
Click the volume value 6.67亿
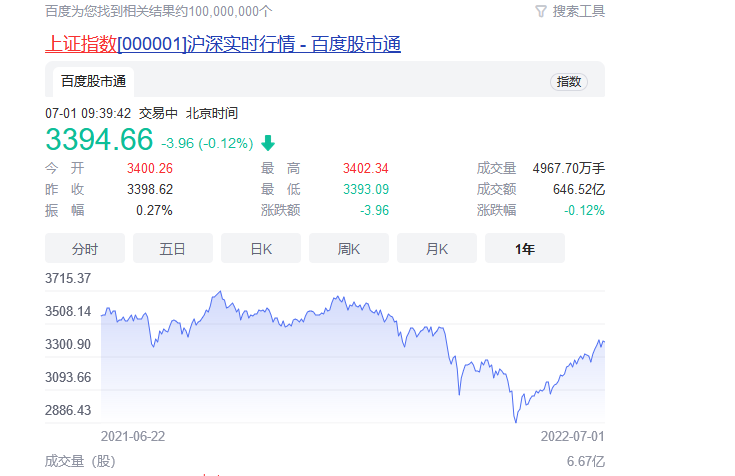[x=586, y=461]
